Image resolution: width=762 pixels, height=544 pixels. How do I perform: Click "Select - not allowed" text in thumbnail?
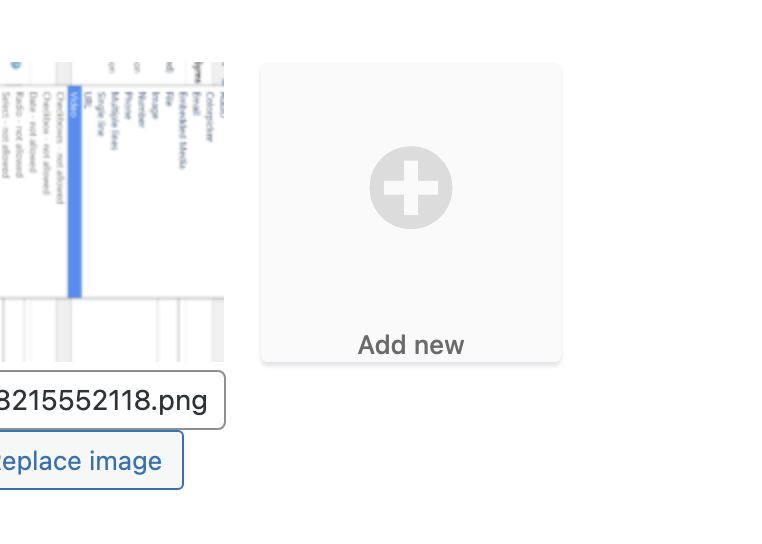pos(5,135)
